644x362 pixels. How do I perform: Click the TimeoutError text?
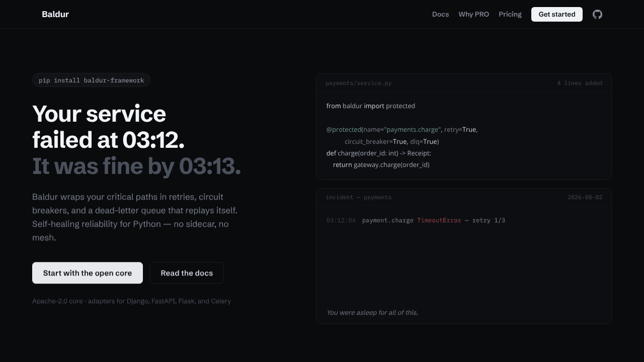point(439,220)
